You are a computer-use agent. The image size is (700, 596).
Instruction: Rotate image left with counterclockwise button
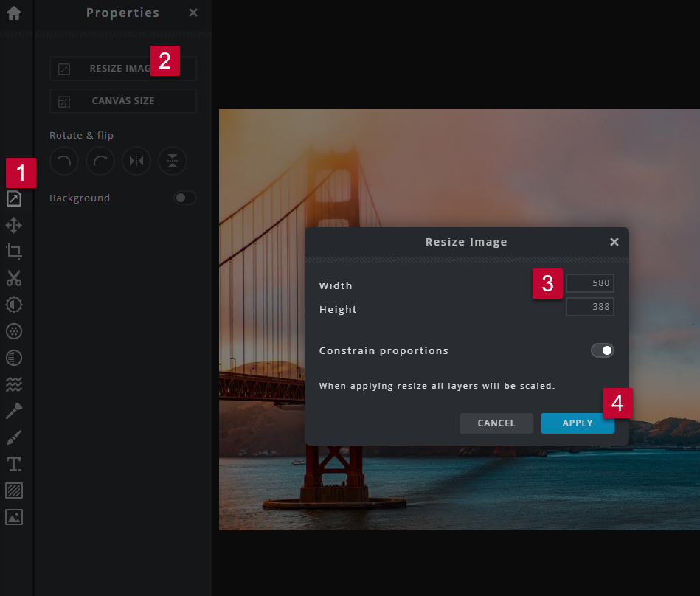click(x=63, y=162)
